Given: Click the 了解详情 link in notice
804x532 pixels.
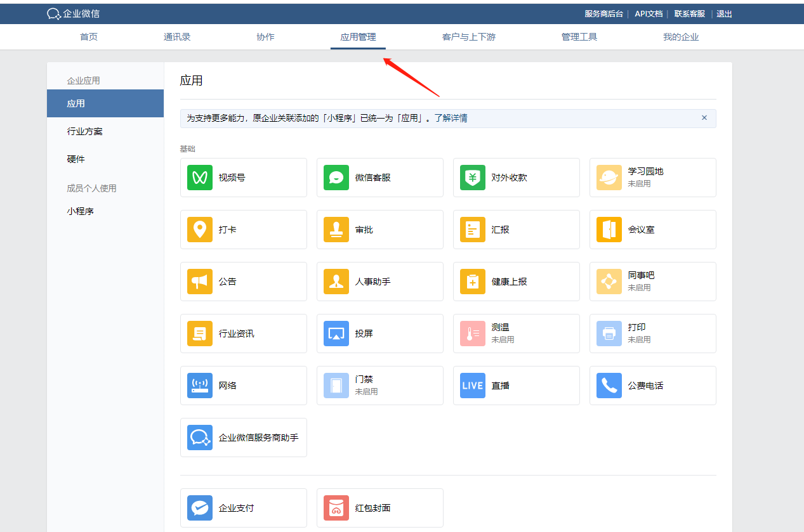Looking at the screenshot, I should click(x=451, y=118).
